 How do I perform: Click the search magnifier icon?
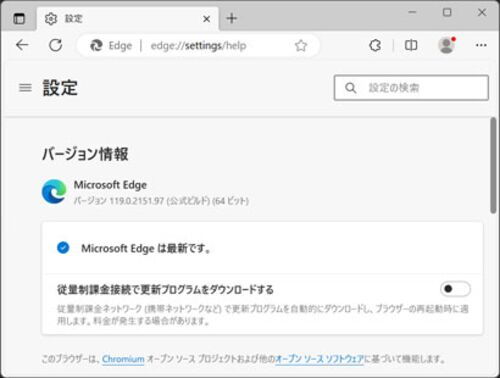pos(350,88)
